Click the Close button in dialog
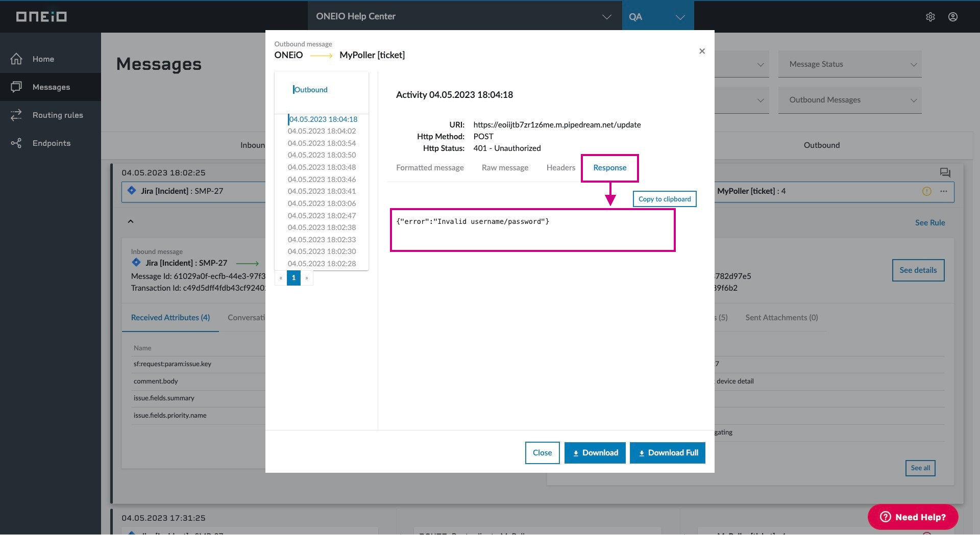Viewport: 980px width, 535px height. click(x=542, y=453)
